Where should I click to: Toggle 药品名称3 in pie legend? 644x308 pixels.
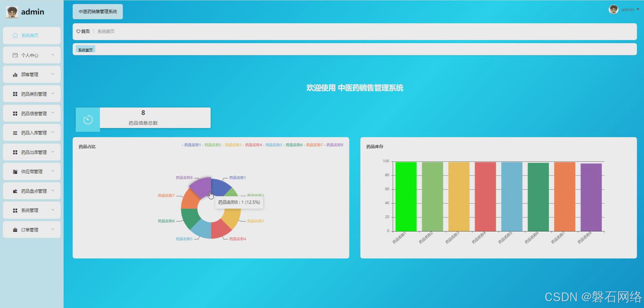click(232, 145)
